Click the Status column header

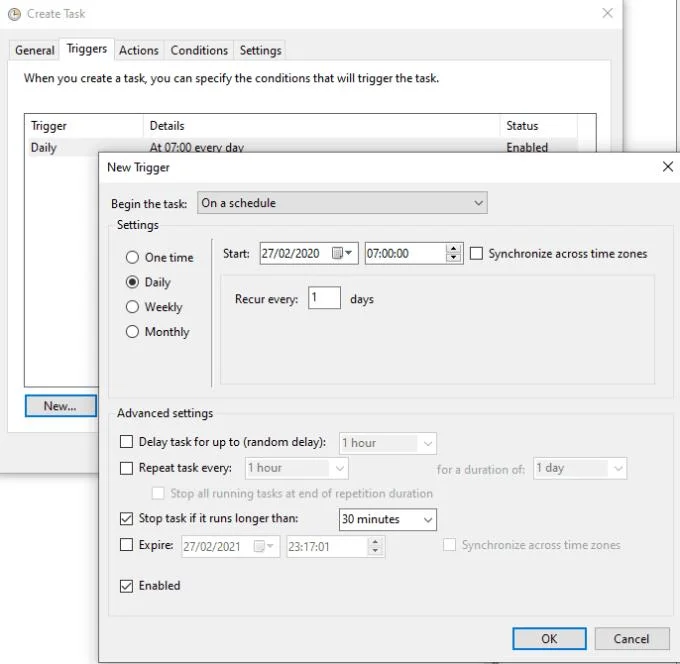pos(539,126)
